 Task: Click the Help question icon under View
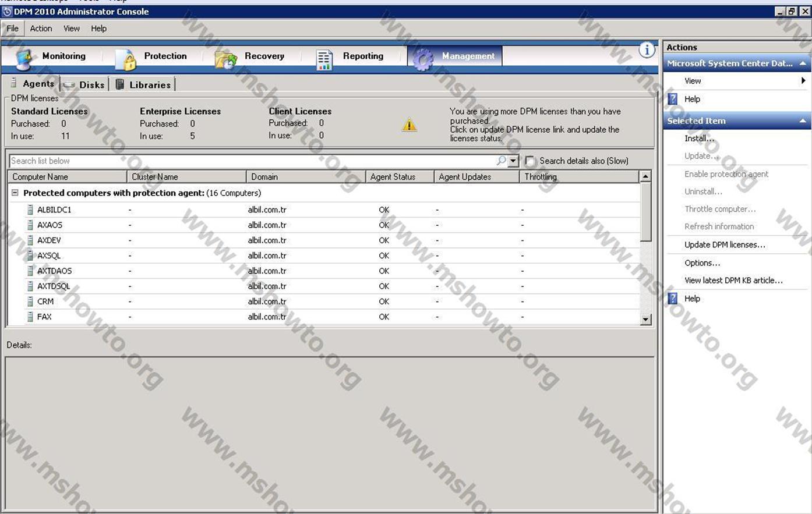click(673, 99)
